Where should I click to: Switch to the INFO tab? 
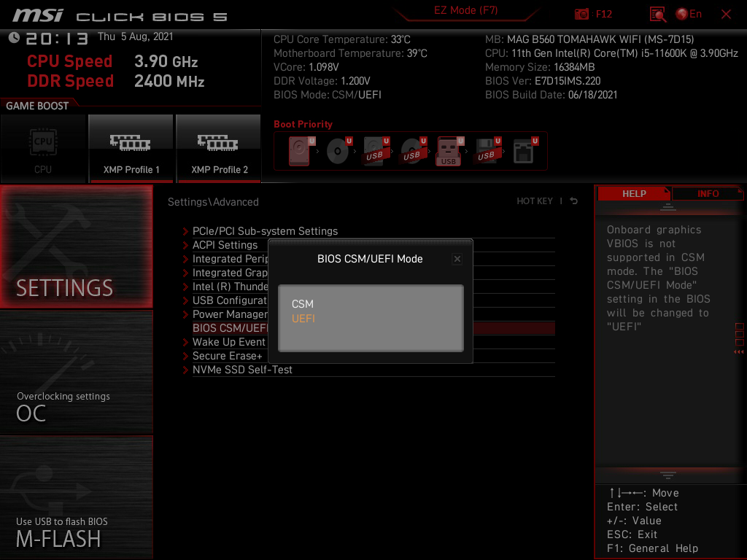(x=708, y=194)
